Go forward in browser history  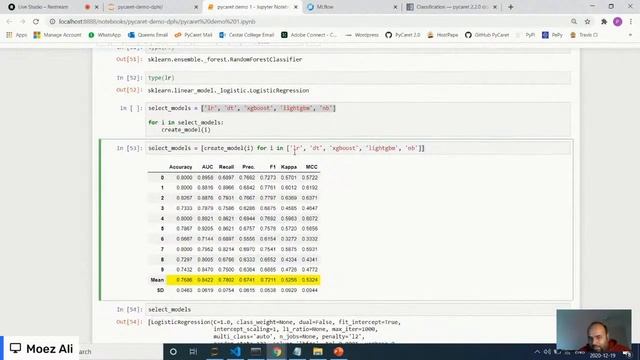[22, 21]
